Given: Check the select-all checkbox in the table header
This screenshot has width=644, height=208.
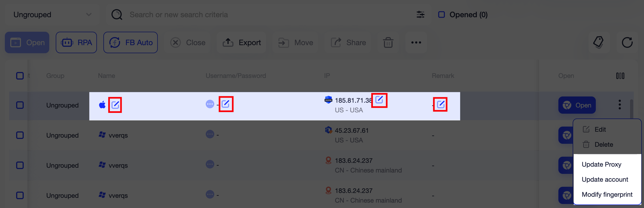Looking at the screenshot, I should click(20, 76).
